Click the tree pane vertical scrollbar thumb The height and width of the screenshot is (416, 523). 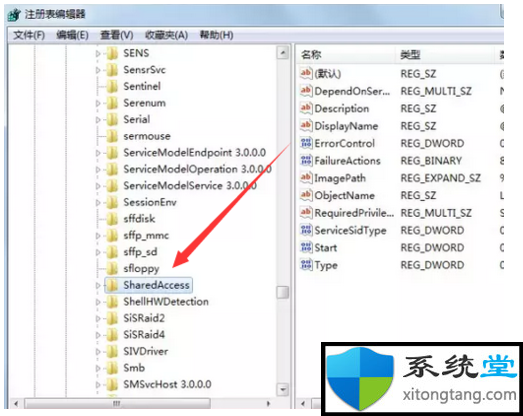click(283, 292)
